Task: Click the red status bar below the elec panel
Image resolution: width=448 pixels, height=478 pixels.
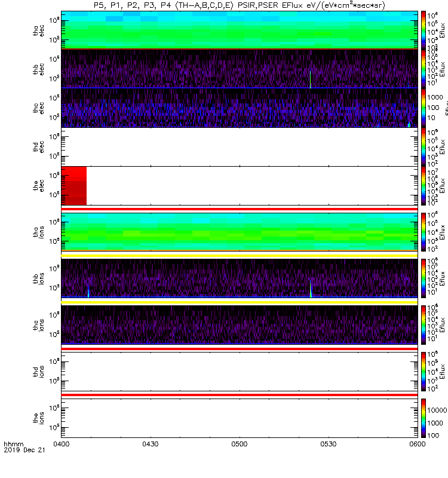Action: [x=240, y=209]
